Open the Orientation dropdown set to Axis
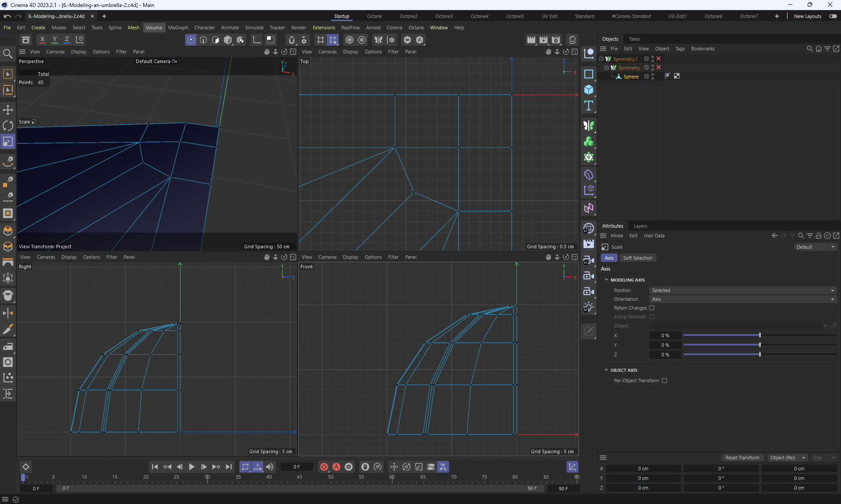The height and width of the screenshot is (504, 841). click(x=742, y=299)
